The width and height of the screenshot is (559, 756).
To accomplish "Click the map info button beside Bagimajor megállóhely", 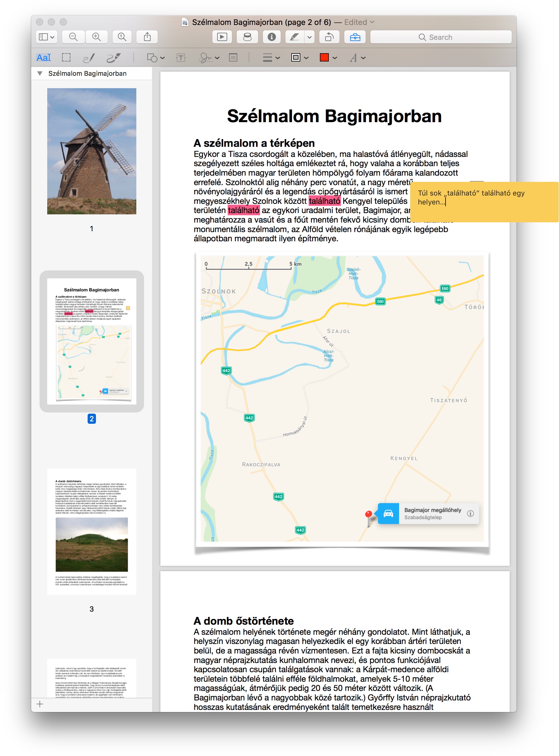I will pos(470,514).
